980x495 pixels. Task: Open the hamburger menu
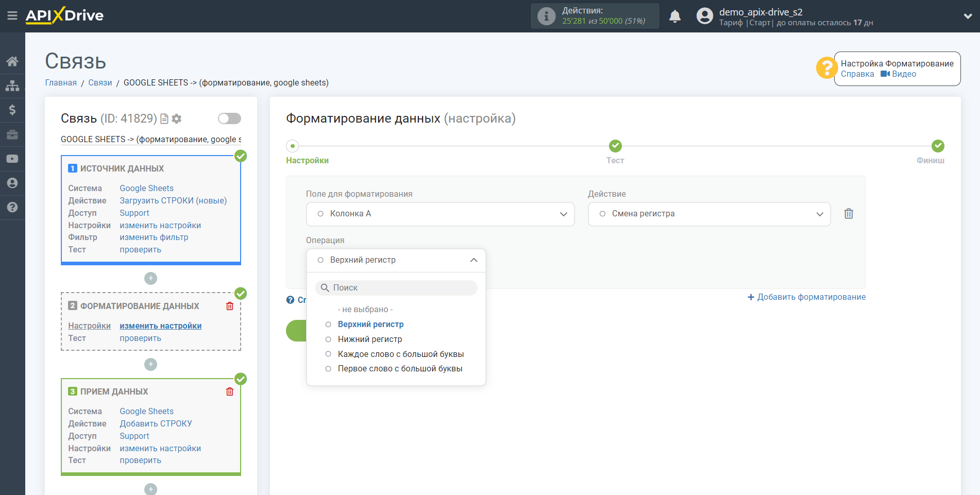pyautogui.click(x=12, y=16)
